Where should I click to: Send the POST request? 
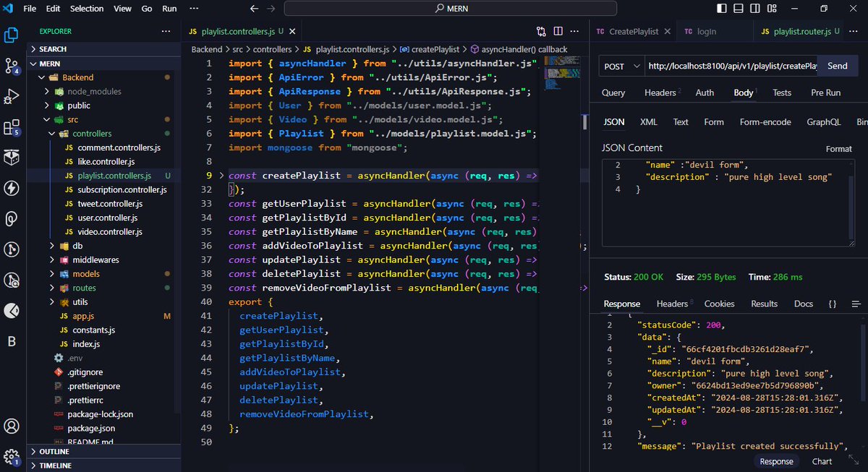838,66
